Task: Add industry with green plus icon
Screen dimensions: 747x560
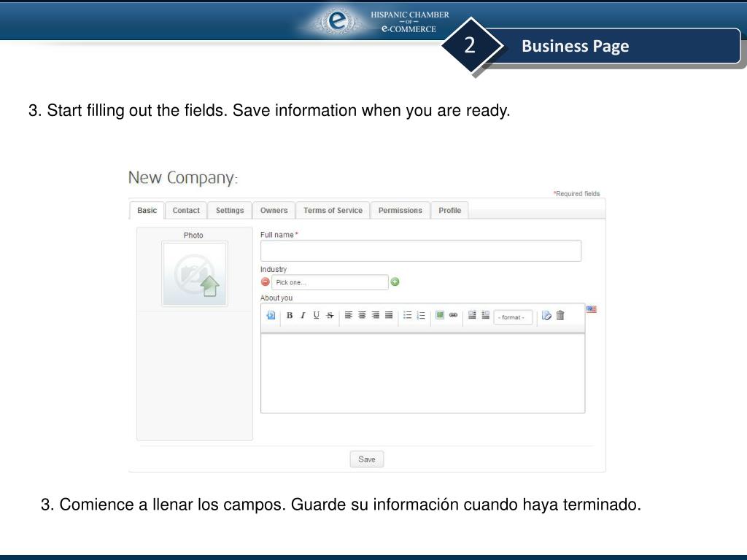Action: click(x=395, y=282)
